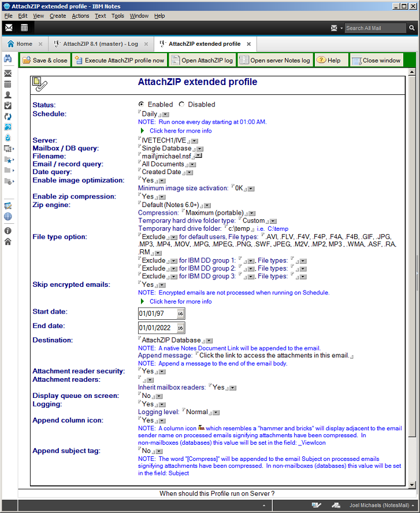Open the Schedule Daily dropdown

[x=166, y=115]
